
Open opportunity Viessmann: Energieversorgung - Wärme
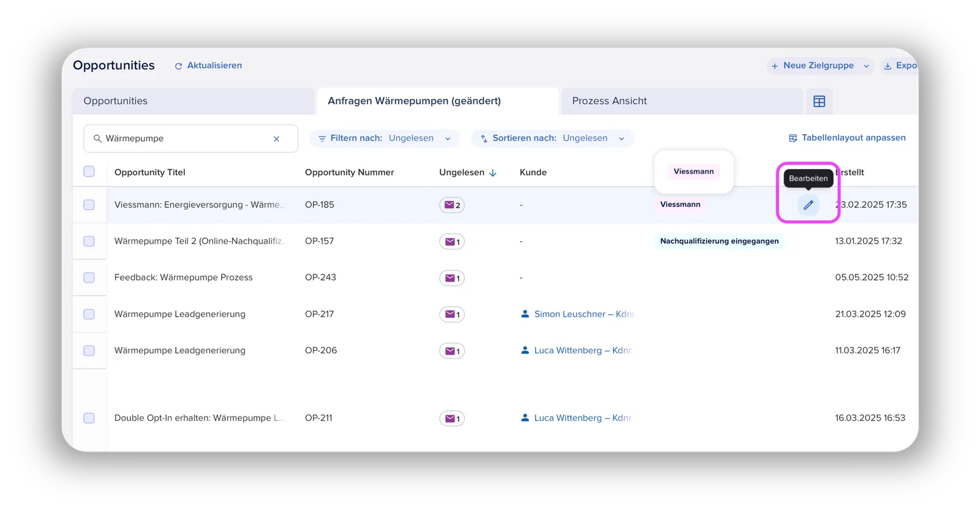click(200, 205)
